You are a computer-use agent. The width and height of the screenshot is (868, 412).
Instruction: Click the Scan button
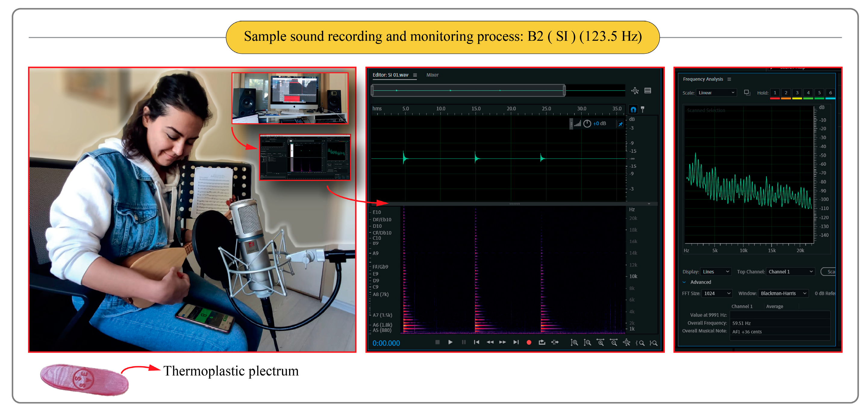pos(829,272)
